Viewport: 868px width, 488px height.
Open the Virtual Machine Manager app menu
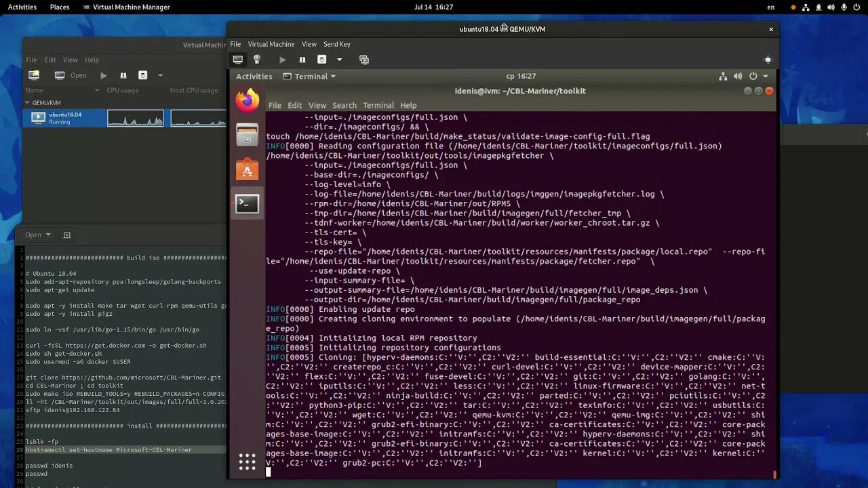[x=126, y=7]
